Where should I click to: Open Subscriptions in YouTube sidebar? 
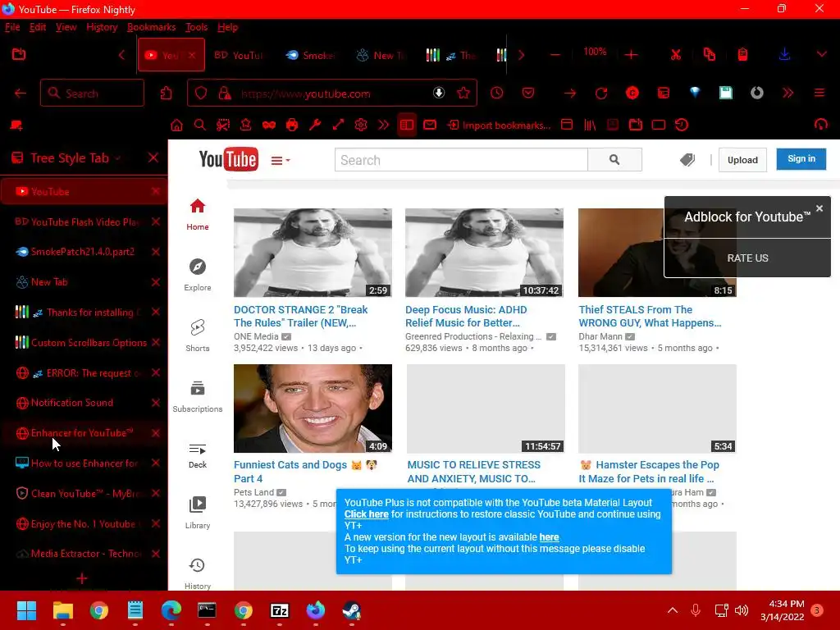[x=198, y=396]
